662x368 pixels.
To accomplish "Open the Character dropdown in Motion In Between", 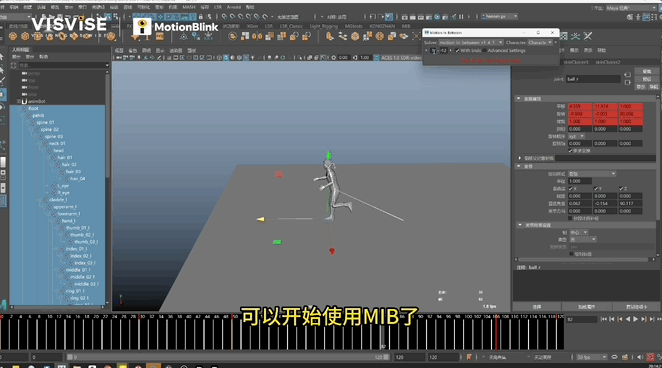I will (540, 43).
